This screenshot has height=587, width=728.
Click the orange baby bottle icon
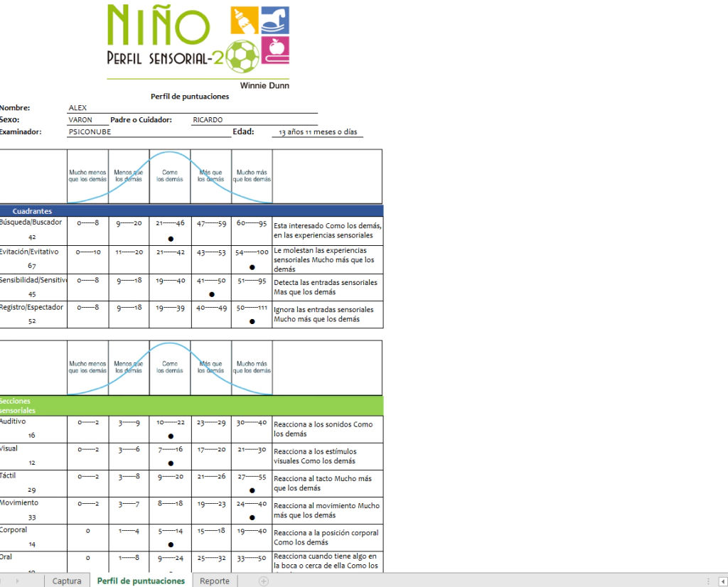[x=245, y=21]
